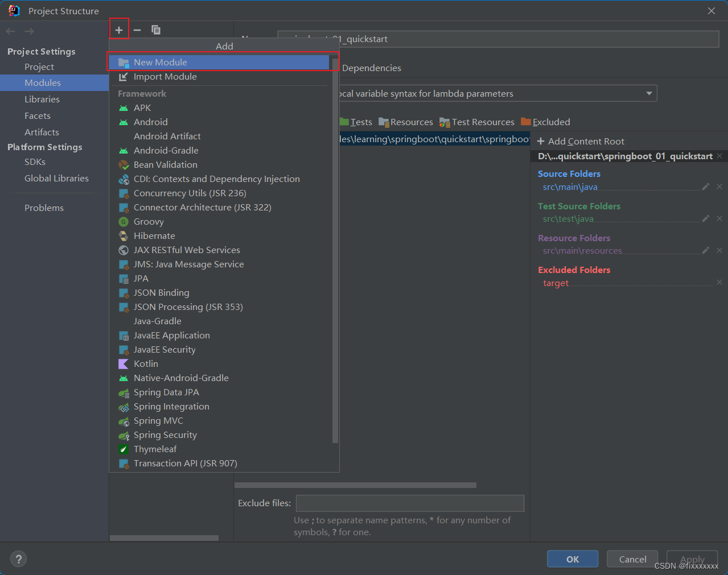Click the Copy module icon
This screenshot has width=728, height=575.
coord(155,30)
